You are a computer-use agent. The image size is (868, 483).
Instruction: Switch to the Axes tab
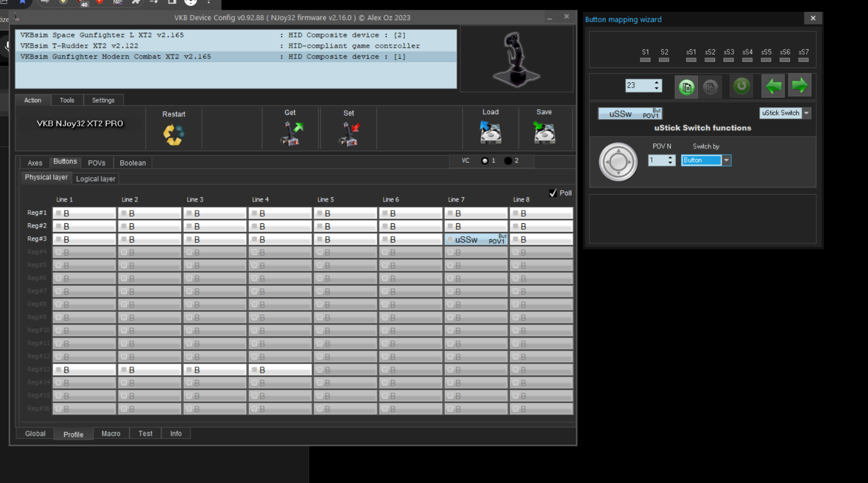[x=35, y=163]
